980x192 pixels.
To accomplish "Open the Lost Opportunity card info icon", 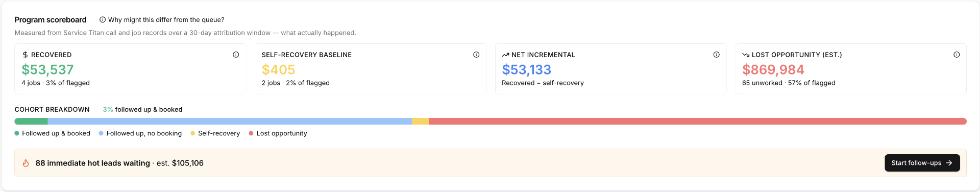I will (957, 55).
